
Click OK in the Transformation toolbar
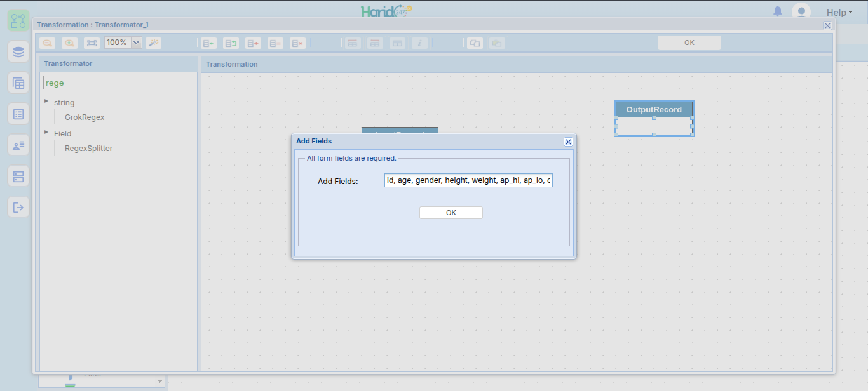point(689,43)
